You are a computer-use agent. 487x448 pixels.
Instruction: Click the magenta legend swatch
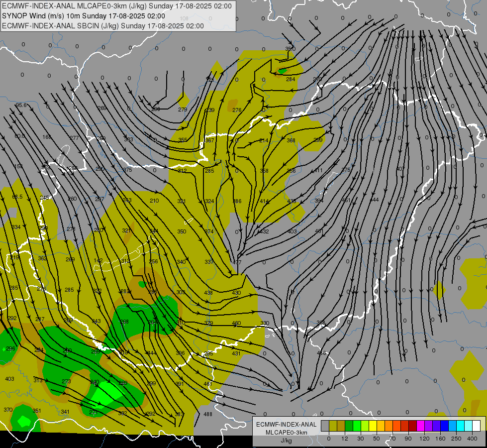tap(421, 426)
